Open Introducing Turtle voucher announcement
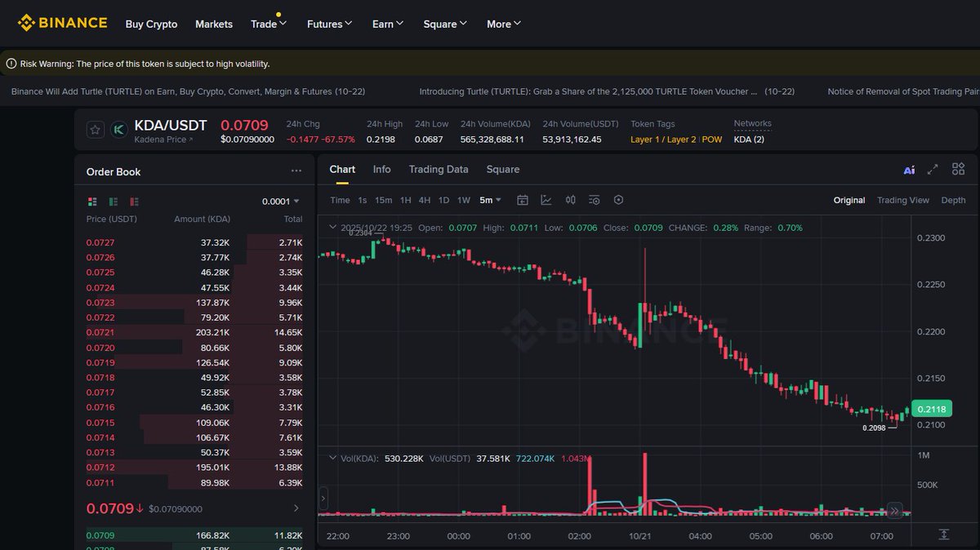 [607, 91]
